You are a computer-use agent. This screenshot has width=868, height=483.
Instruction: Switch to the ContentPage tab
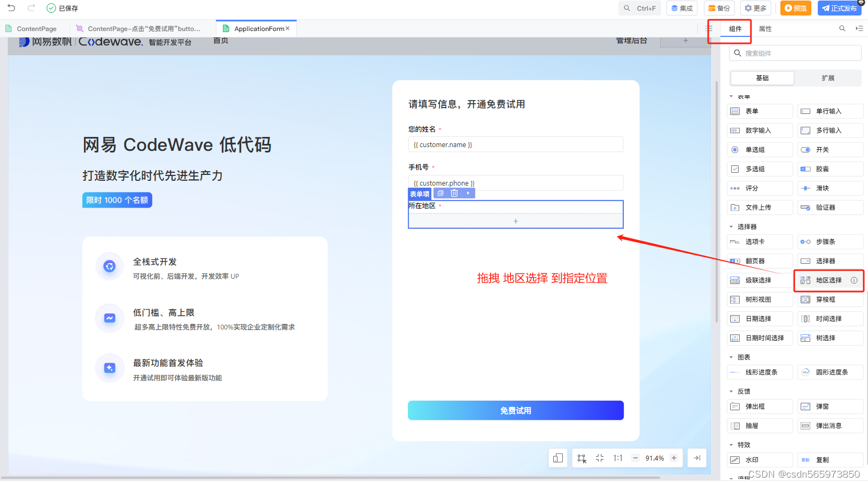tap(31, 29)
